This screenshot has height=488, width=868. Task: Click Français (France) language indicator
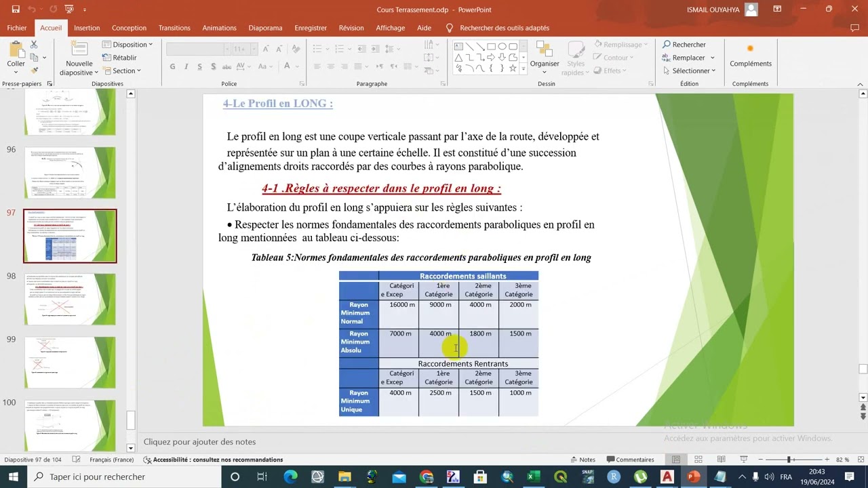pos(111,460)
